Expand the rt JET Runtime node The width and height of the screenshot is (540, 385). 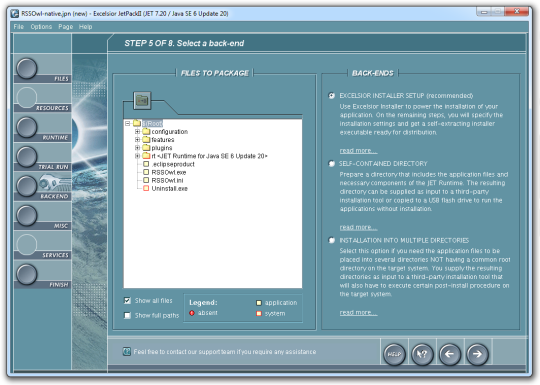pyautogui.click(x=137, y=156)
